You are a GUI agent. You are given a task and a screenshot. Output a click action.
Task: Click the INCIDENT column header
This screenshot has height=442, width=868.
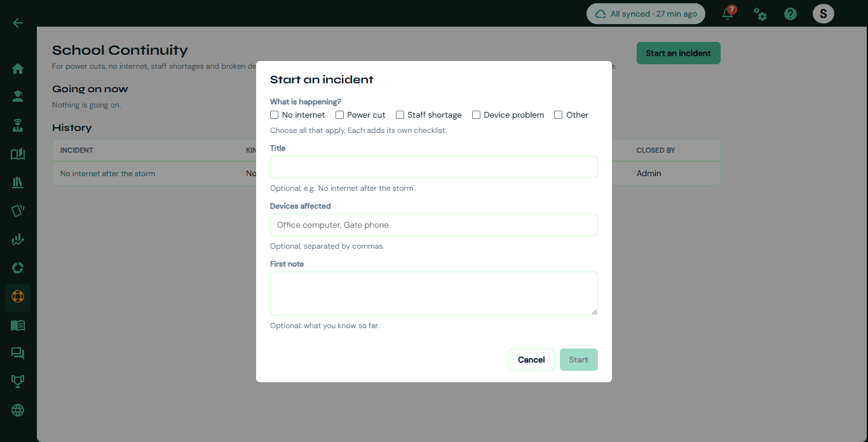click(77, 151)
